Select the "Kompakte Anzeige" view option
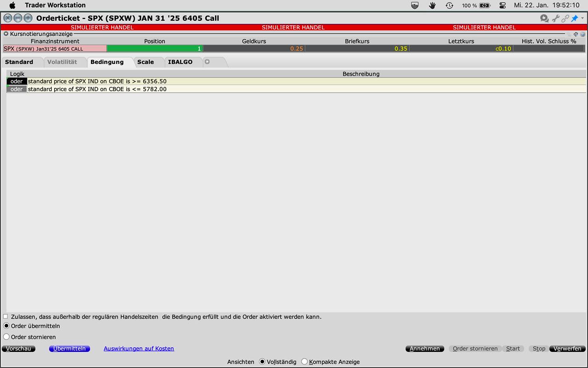 click(304, 362)
